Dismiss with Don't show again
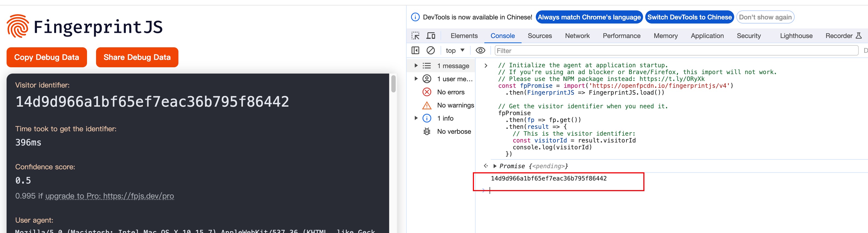 [765, 17]
